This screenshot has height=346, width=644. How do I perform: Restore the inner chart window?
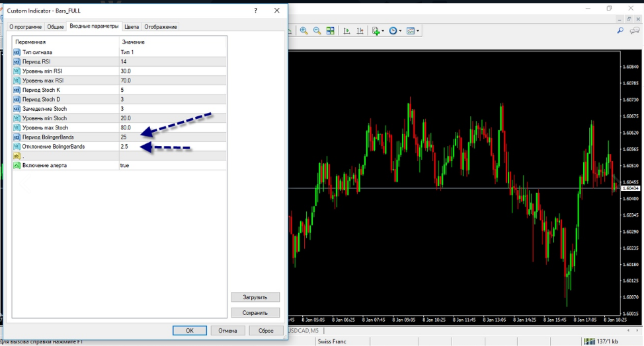click(628, 19)
